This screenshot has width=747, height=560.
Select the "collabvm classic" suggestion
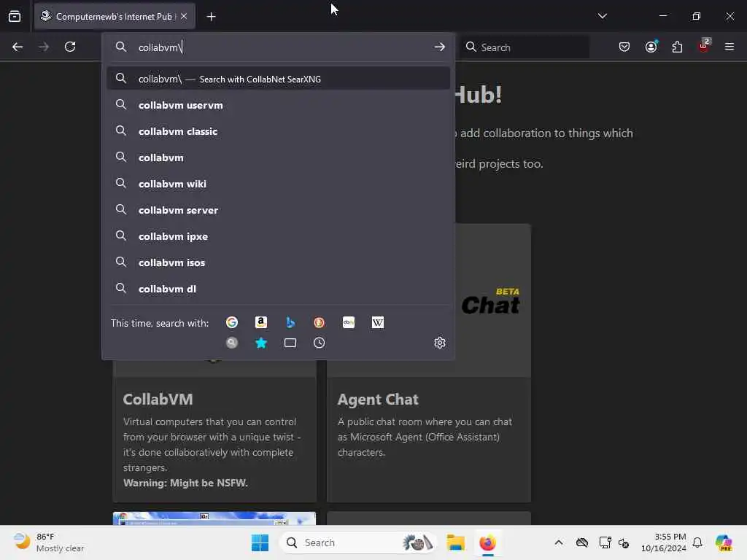click(278, 131)
